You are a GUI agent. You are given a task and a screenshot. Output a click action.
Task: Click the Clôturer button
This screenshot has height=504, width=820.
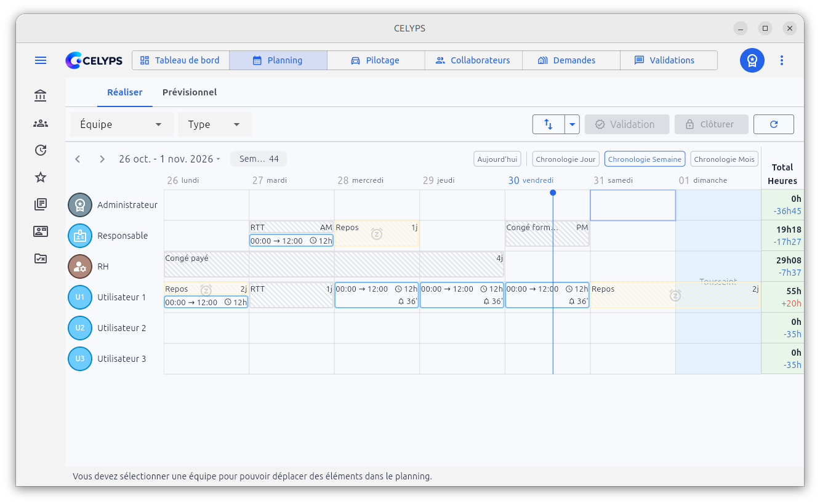point(712,124)
